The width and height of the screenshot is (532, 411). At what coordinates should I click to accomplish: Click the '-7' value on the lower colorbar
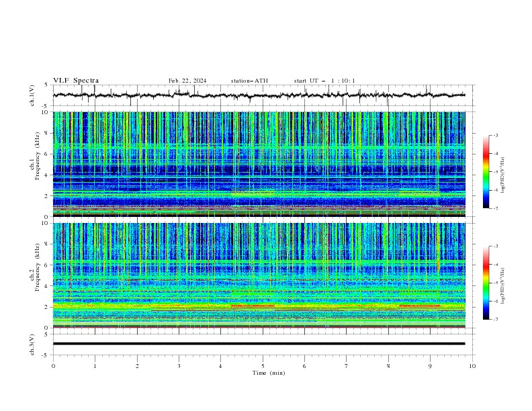click(495, 319)
